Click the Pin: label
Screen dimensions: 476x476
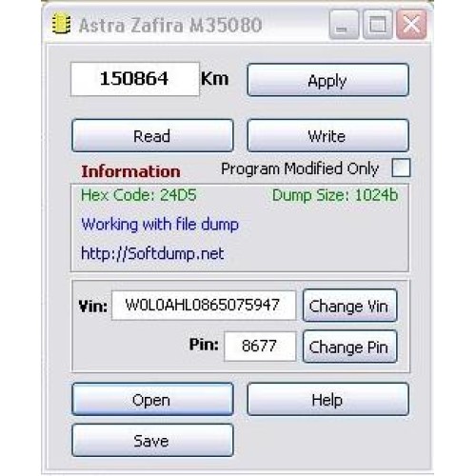tap(204, 344)
